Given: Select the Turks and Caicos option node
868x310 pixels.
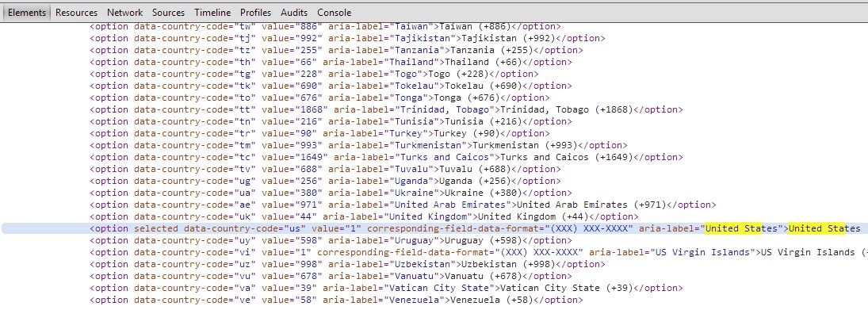Looking at the screenshot, I should pyautogui.click(x=386, y=157).
